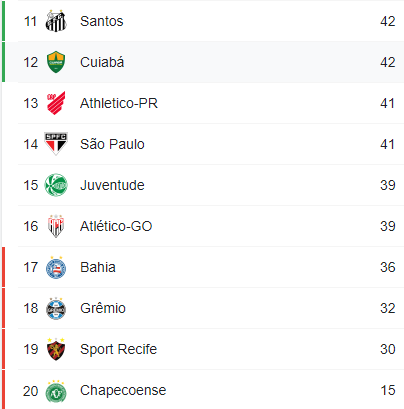Click the Santos club crest
The height and width of the screenshot is (409, 404).
(56, 21)
